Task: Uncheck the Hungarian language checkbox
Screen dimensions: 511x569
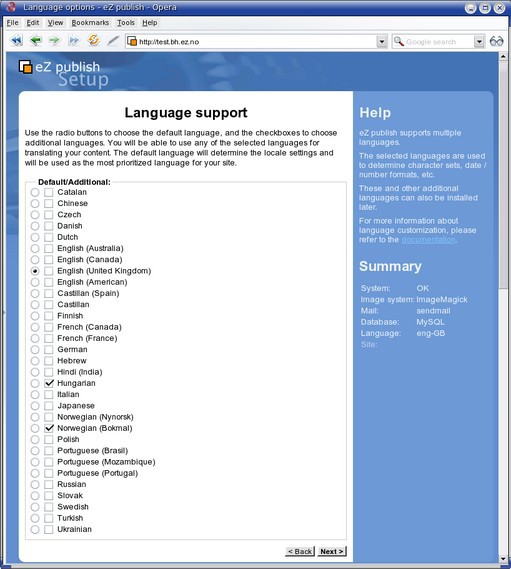Action: coord(49,383)
